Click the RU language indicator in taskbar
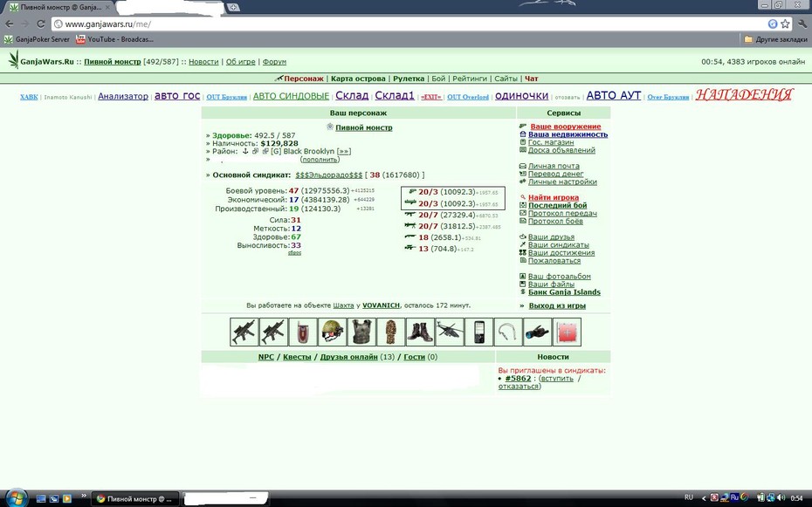The width and height of the screenshot is (812, 507). 689,497
